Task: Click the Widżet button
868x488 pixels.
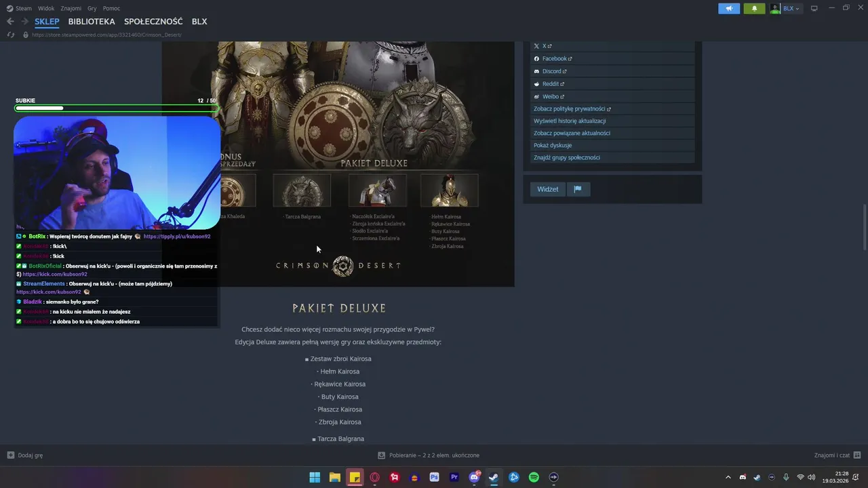Action: tap(548, 189)
